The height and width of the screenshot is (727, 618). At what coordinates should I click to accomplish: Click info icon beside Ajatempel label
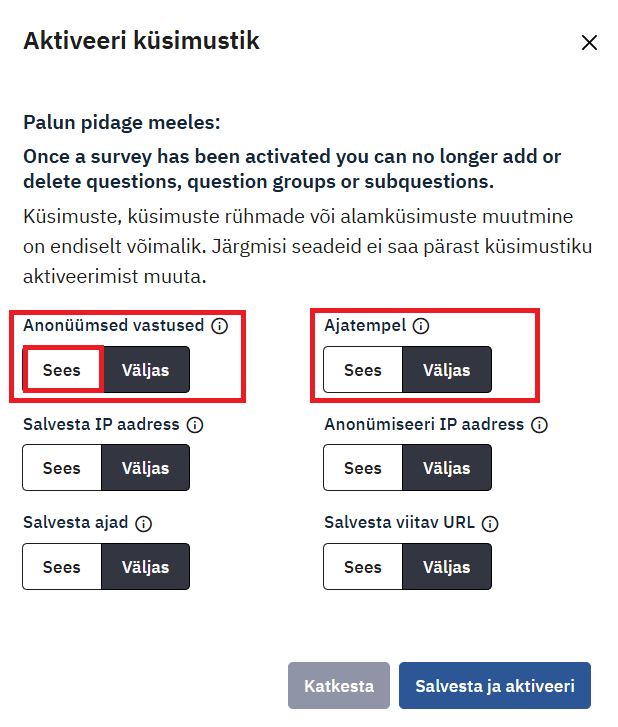point(421,326)
